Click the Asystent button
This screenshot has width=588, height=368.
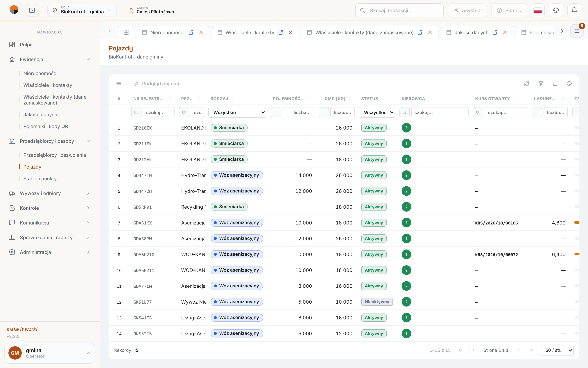[x=467, y=10]
